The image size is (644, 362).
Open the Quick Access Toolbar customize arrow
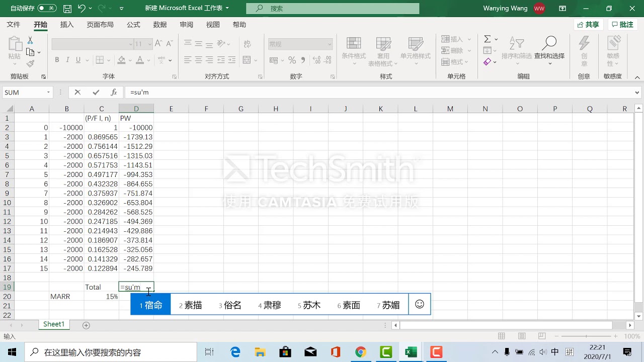[122, 9]
